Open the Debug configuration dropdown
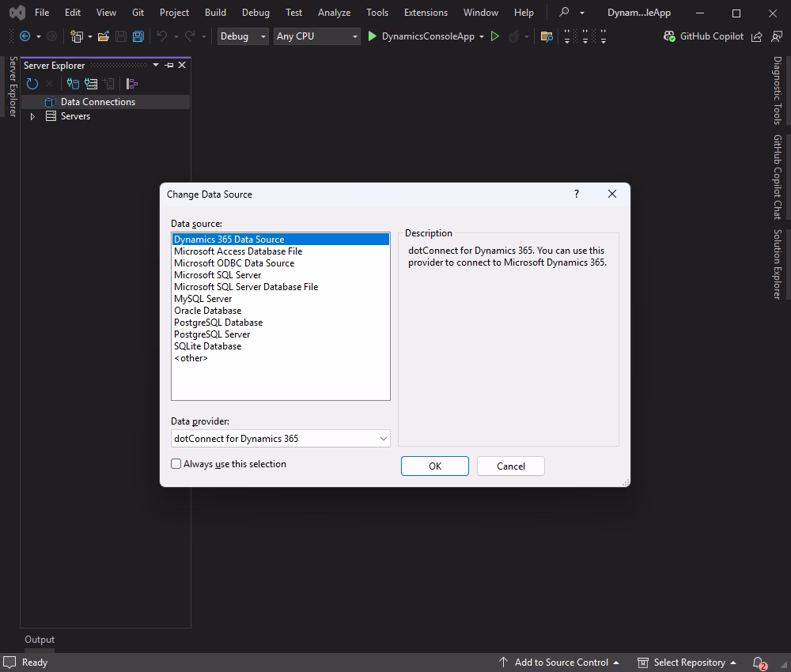The image size is (791, 672). (x=243, y=36)
